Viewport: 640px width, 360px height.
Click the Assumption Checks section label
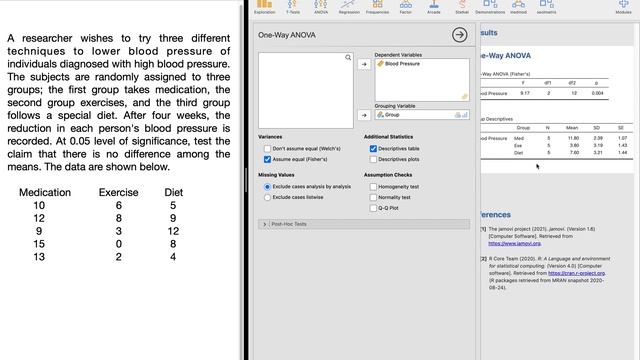pyautogui.click(x=388, y=175)
